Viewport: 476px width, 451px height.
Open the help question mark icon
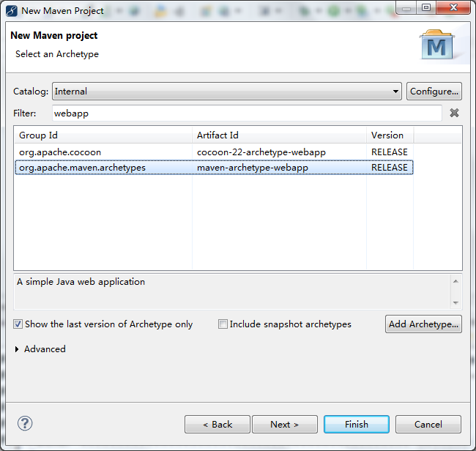[25, 423]
